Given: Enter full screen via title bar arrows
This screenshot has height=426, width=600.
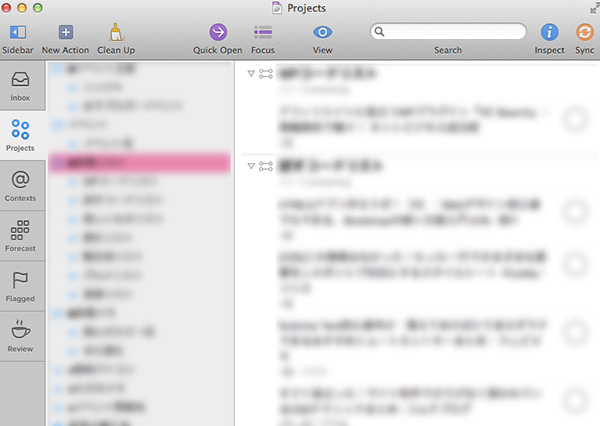Looking at the screenshot, I should 594,8.
